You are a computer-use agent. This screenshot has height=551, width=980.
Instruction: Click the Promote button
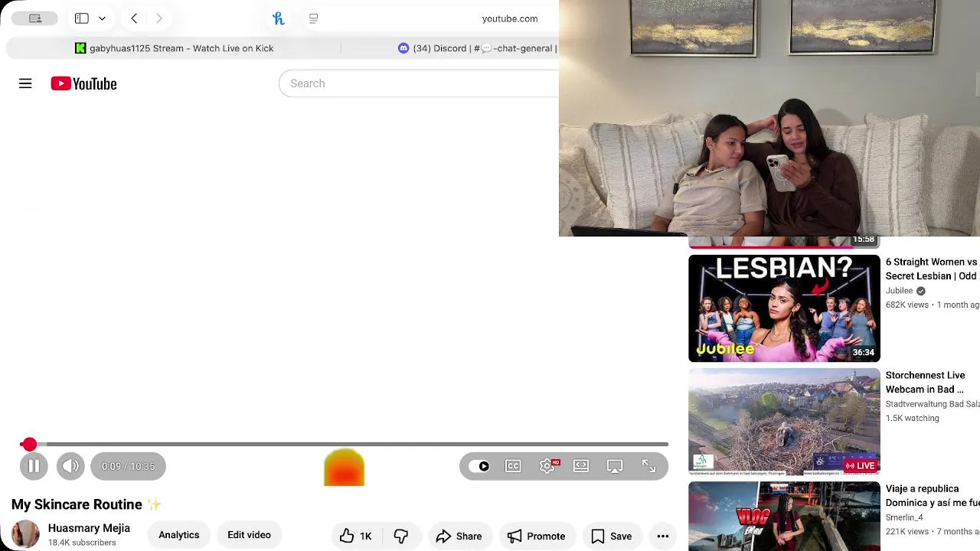tap(537, 536)
